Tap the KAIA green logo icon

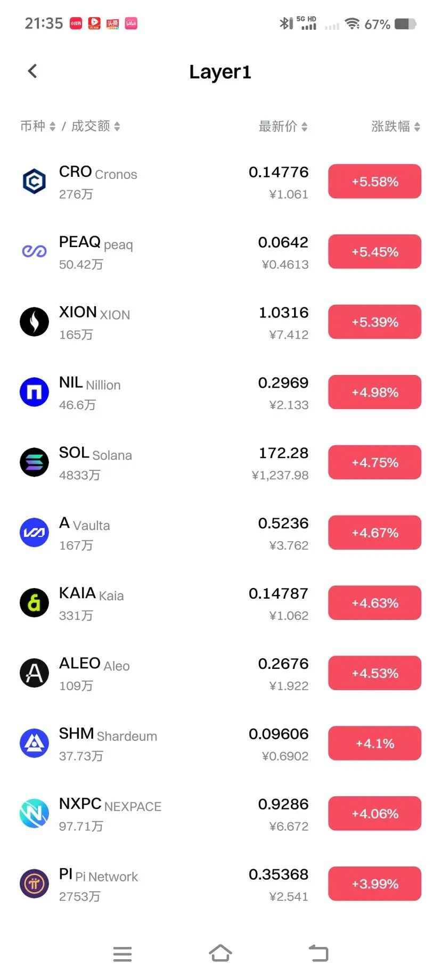click(x=34, y=603)
